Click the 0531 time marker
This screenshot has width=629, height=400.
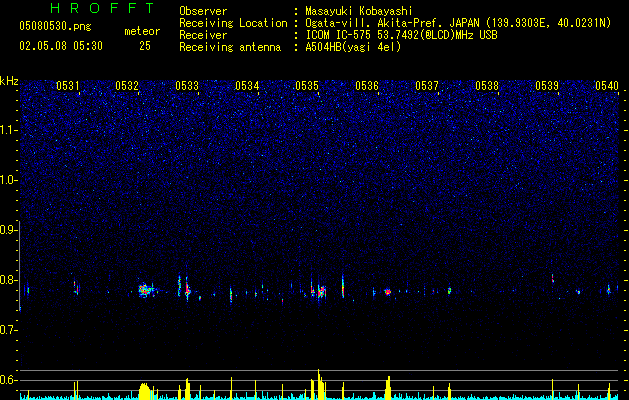point(67,86)
